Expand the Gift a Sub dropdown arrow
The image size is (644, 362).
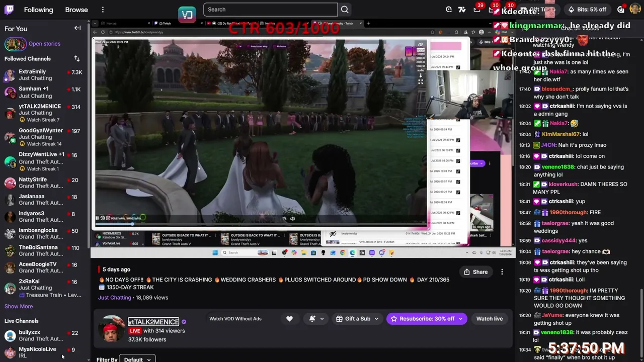pos(376,319)
